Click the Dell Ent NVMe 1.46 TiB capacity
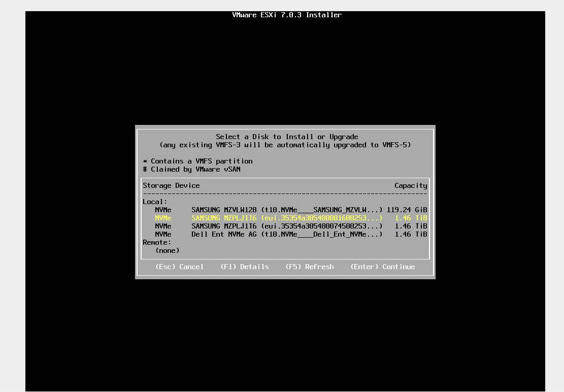The image size is (564, 392). pos(411,234)
